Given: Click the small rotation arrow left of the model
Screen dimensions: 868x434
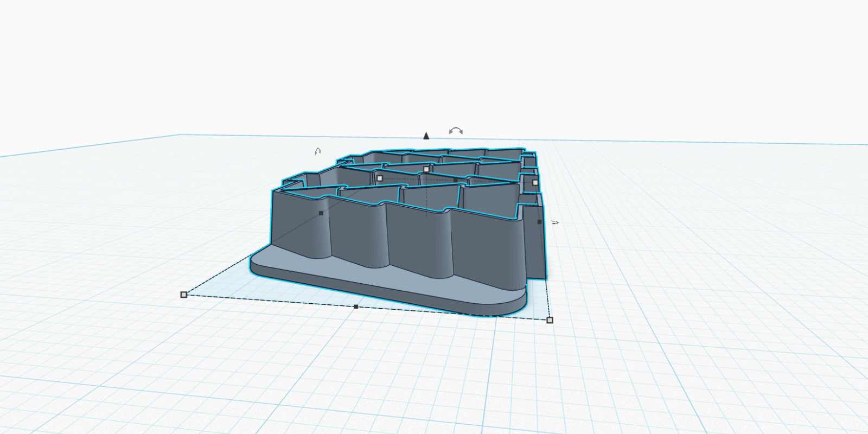Looking at the screenshot, I should pyautogui.click(x=318, y=151).
